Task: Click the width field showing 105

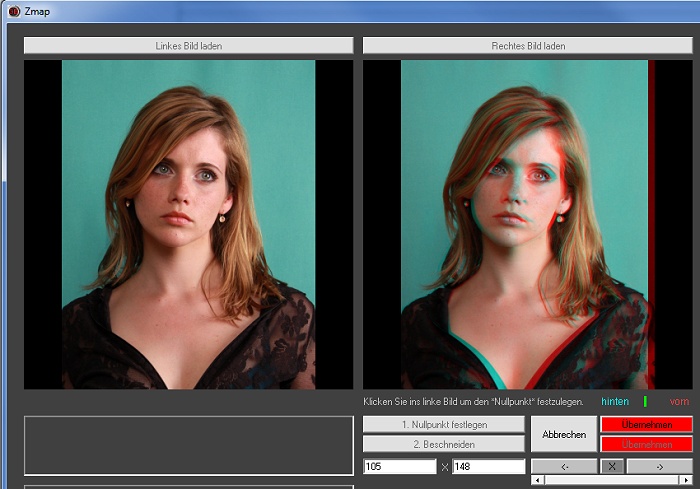Action: [x=399, y=467]
